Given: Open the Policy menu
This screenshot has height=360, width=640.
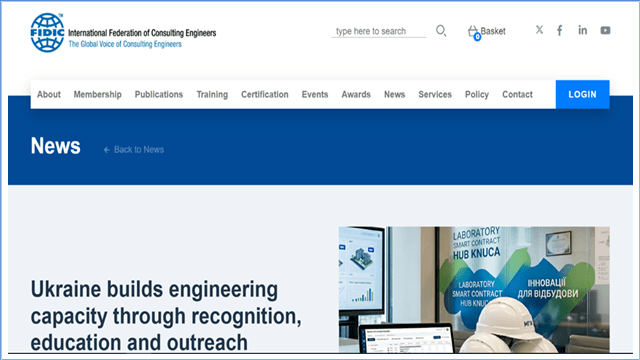Looking at the screenshot, I should [x=477, y=94].
